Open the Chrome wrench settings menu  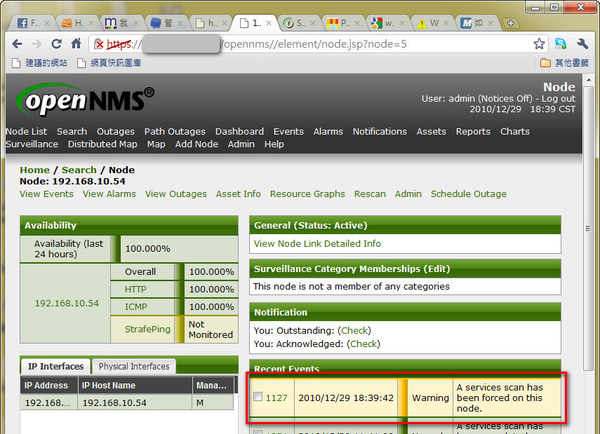pyautogui.click(x=582, y=44)
